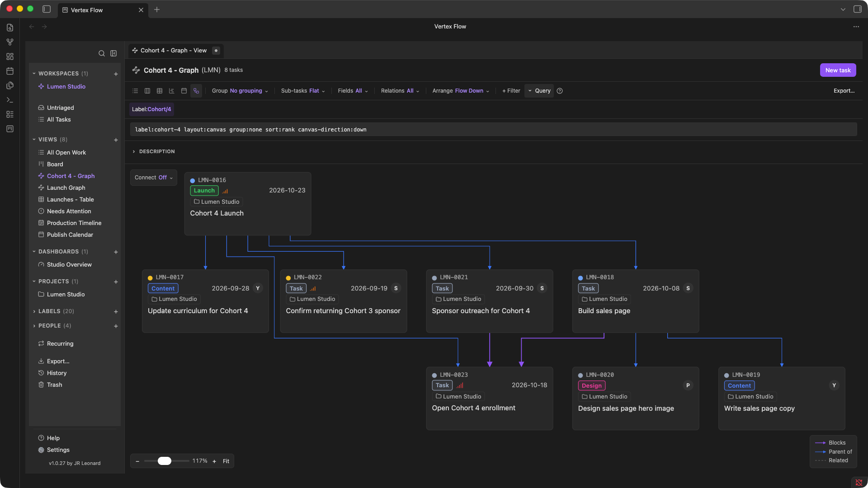
Task: Open Group No grouping dropdown
Action: click(240, 91)
